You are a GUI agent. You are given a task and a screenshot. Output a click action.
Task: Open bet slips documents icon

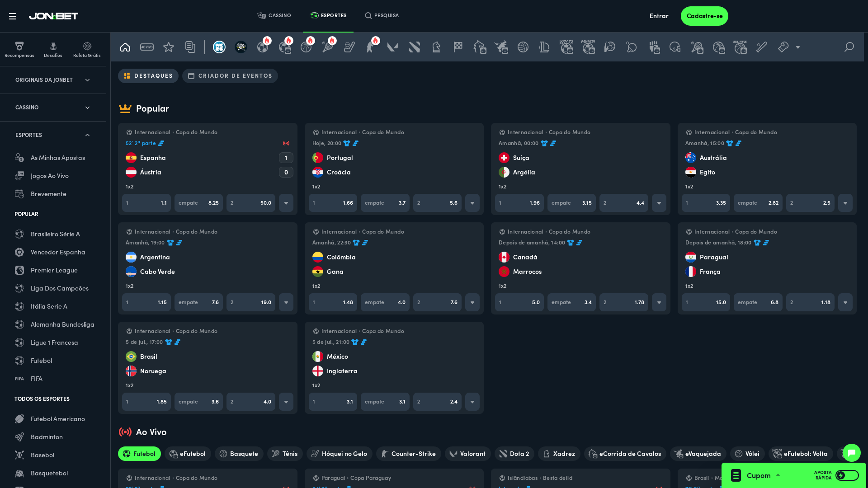click(x=190, y=47)
